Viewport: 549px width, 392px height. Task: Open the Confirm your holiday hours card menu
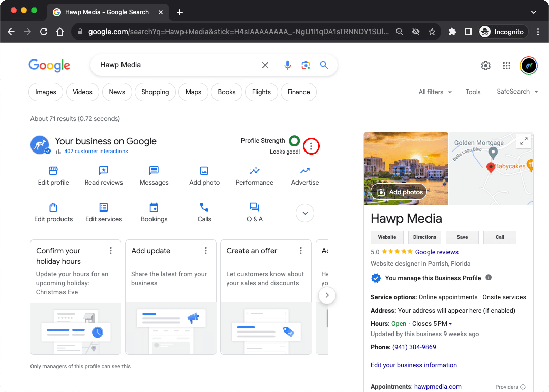[110, 251]
